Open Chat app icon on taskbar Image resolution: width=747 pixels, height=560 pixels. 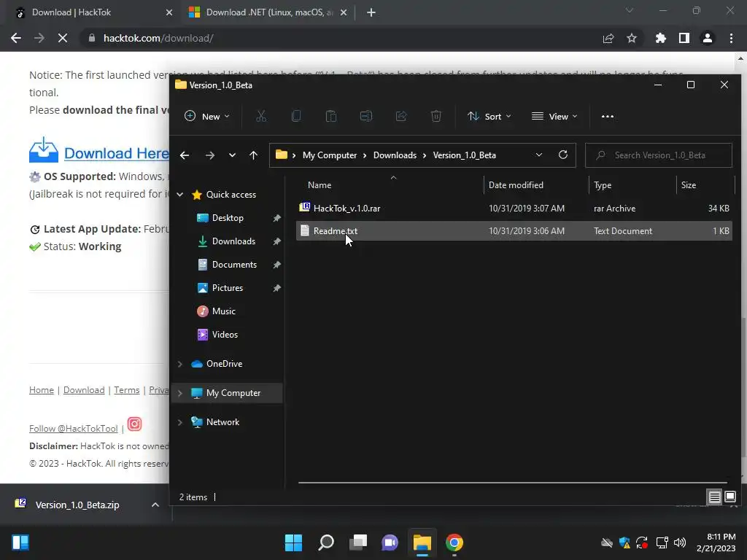[390, 542]
